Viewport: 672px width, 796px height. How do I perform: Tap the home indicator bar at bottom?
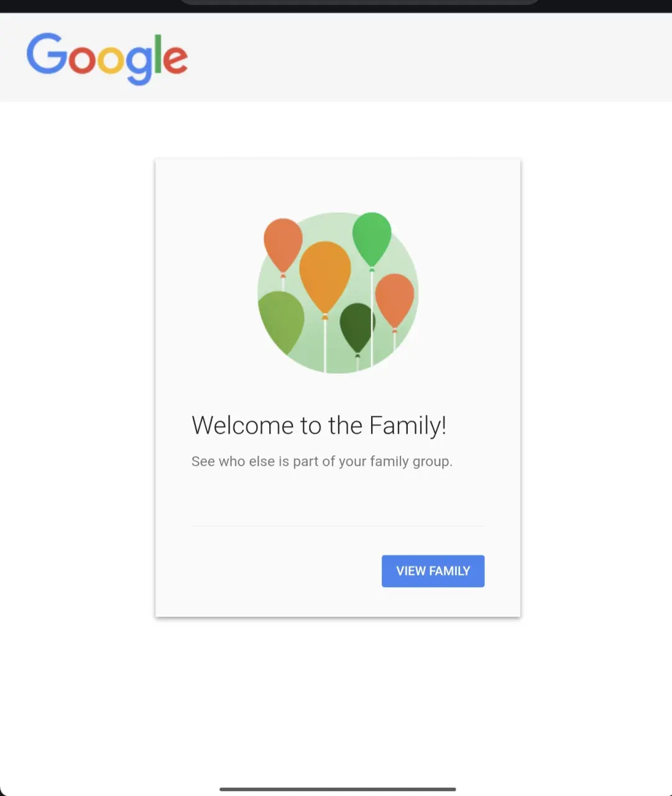click(338, 789)
